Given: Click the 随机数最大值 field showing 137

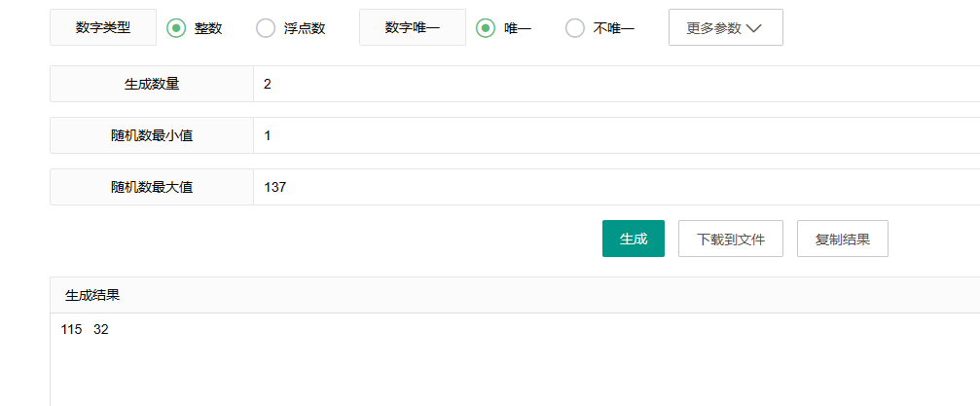Looking at the screenshot, I should (x=616, y=186).
